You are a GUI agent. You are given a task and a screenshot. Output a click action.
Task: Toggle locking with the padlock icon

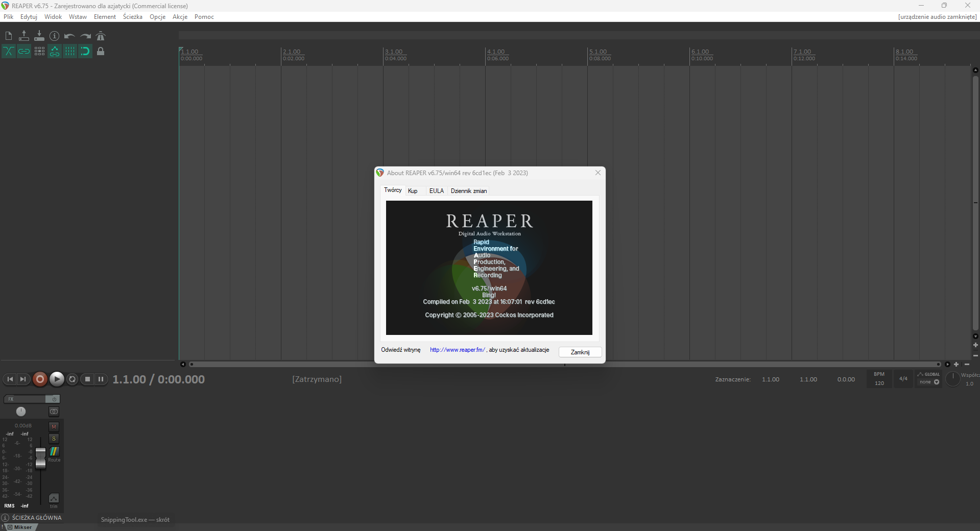click(101, 51)
